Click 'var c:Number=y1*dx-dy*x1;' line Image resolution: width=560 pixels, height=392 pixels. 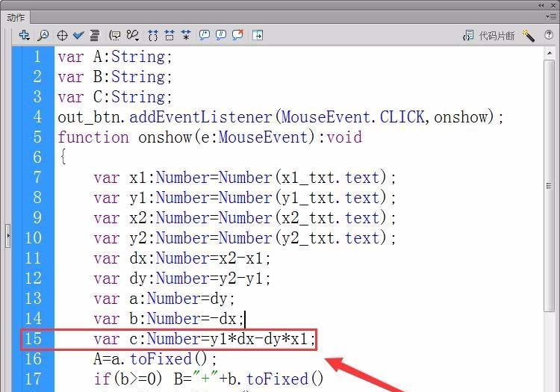tap(205, 339)
